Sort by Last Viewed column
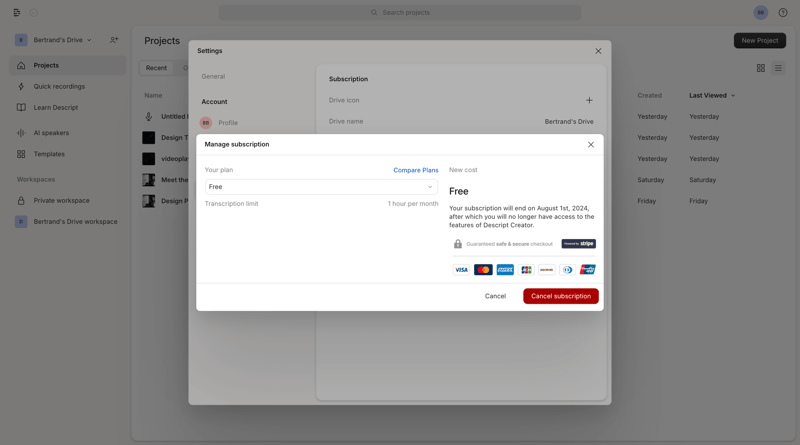The height and width of the screenshot is (445, 800). [x=712, y=95]
